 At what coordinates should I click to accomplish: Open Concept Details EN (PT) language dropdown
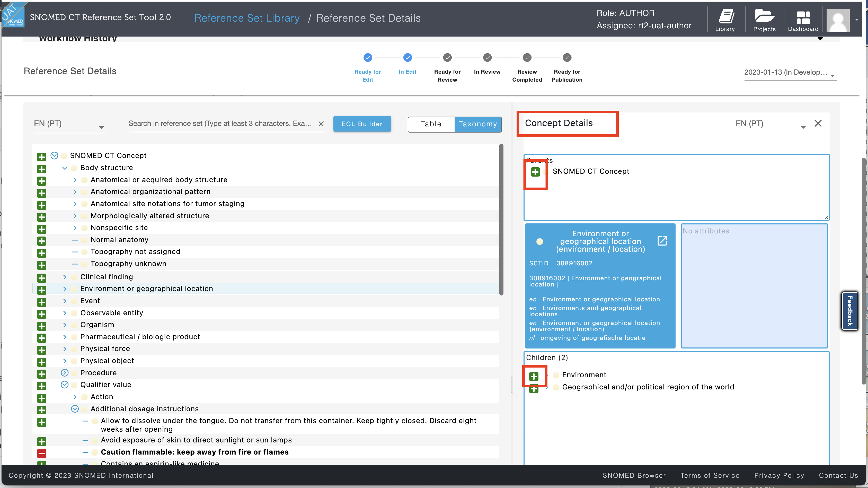771,124
